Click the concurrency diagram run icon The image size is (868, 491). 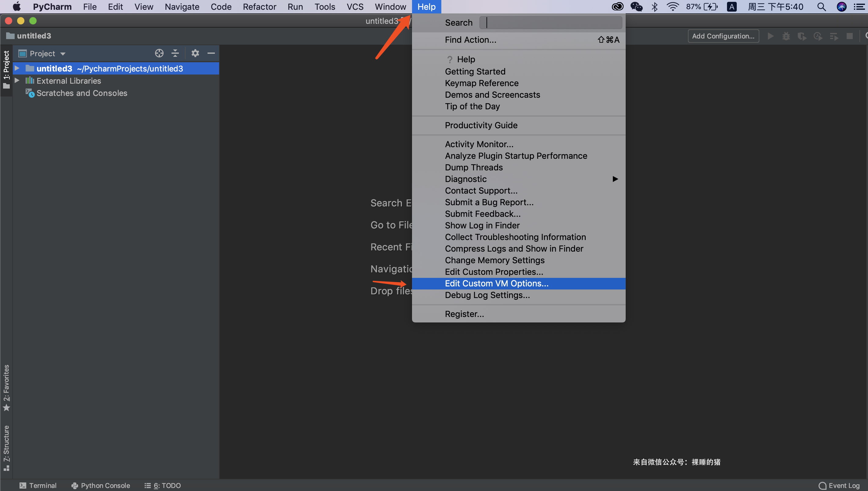pyautogui.click(x=834, y=36)
